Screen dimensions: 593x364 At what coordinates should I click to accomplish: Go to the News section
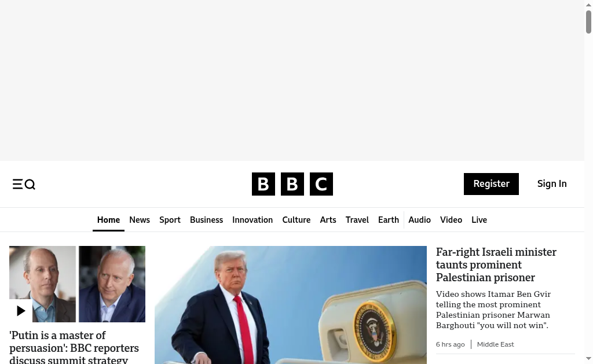(x=140, y=220)
